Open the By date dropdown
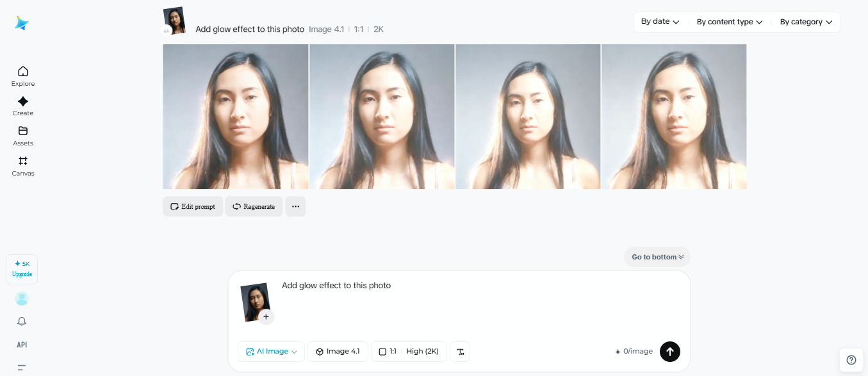This screenshot has width=868, height=376. (659, 21)
